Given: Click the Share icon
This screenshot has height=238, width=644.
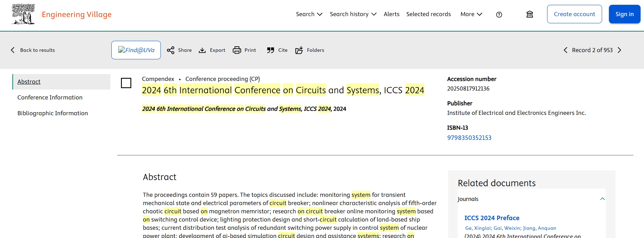Looking at the screenshot, I should (x=171, y=50).
